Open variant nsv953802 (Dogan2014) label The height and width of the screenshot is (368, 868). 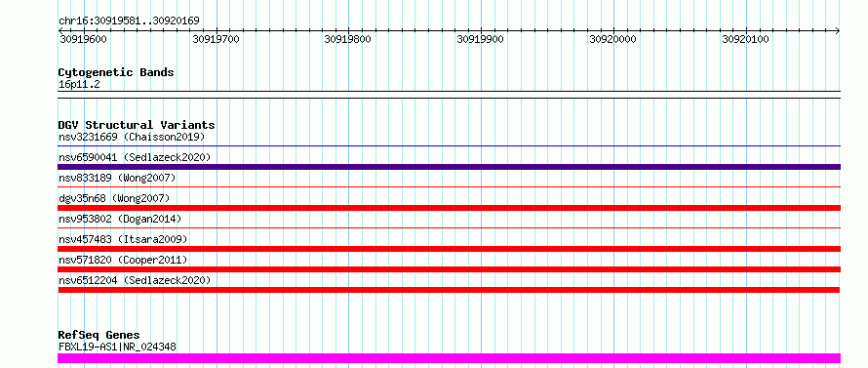120,219
